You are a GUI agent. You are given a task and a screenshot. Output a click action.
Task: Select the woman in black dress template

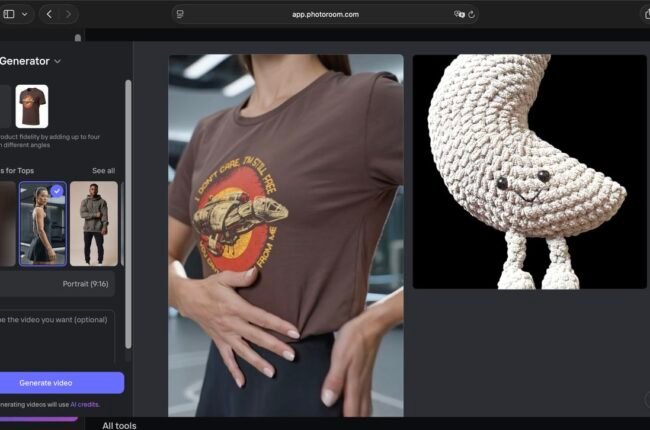[x=42, y=224]
